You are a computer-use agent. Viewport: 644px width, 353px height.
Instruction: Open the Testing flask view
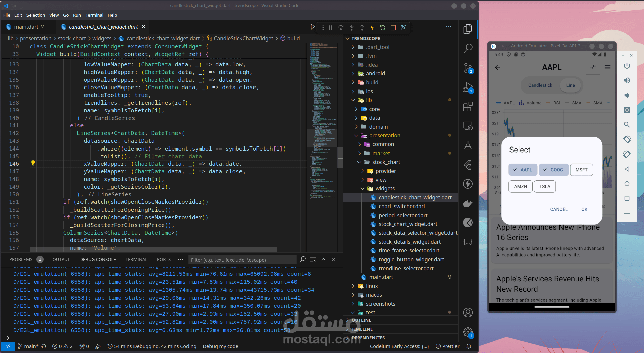click(468, 145)
